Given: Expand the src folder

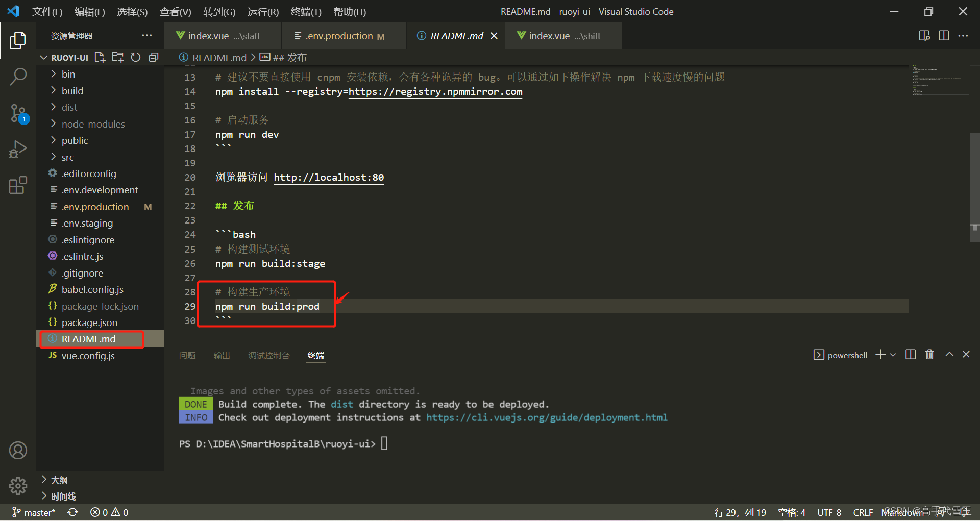Looking at the screenshot, I should [68, 157].
